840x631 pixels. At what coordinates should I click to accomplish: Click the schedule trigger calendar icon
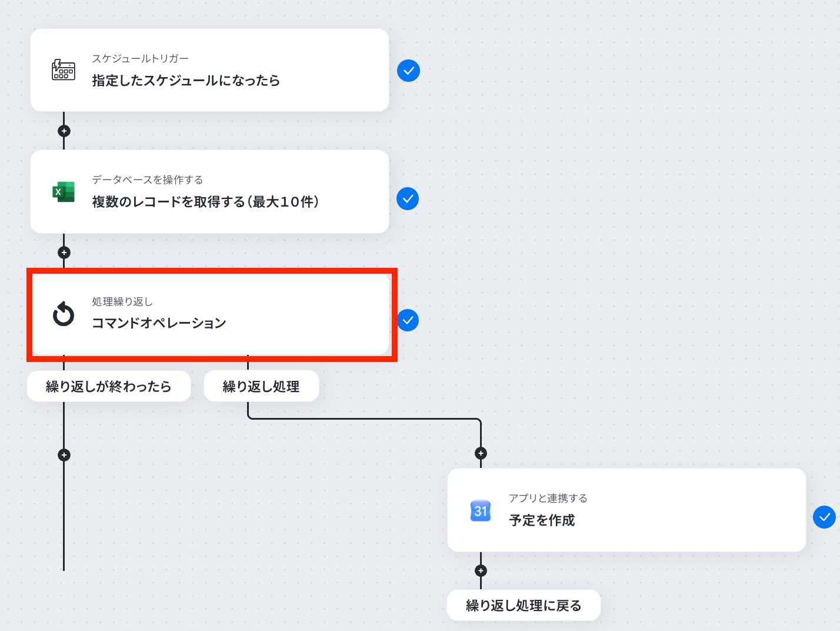click(64, 70)
